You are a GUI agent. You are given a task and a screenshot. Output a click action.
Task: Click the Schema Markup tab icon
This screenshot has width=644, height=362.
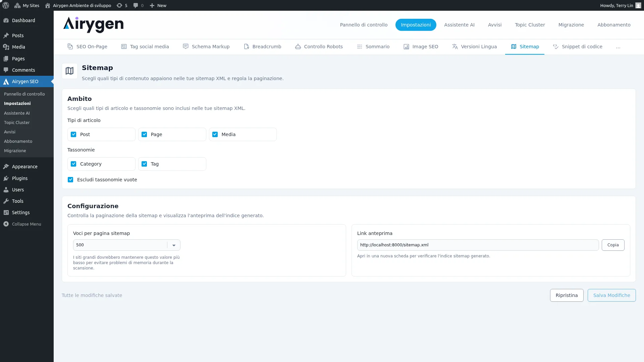coord(185,47)
